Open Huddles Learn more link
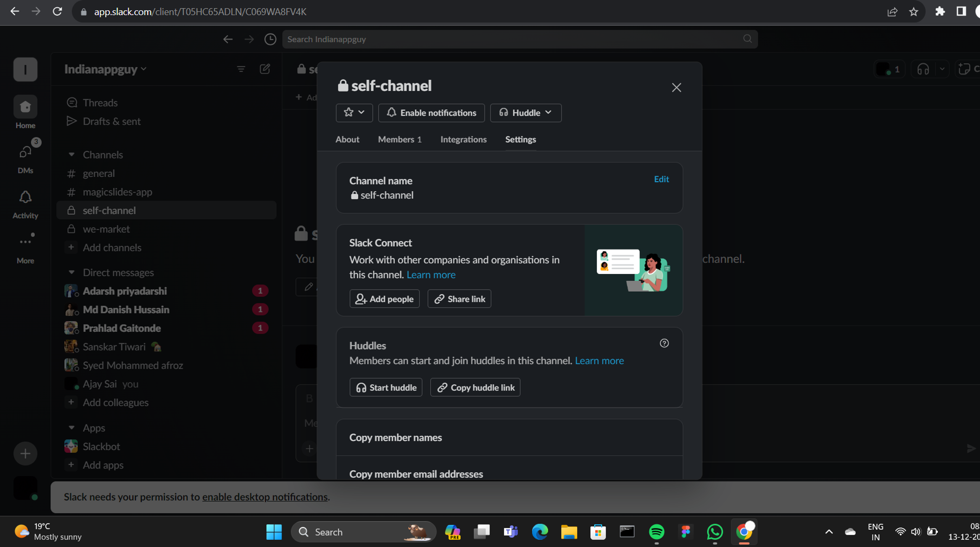This screenshot has width=980, height=547. [599, 361]
